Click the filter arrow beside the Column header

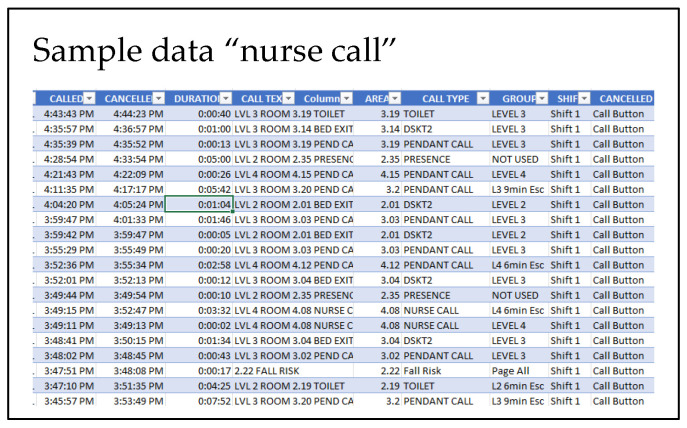[346, 99]
